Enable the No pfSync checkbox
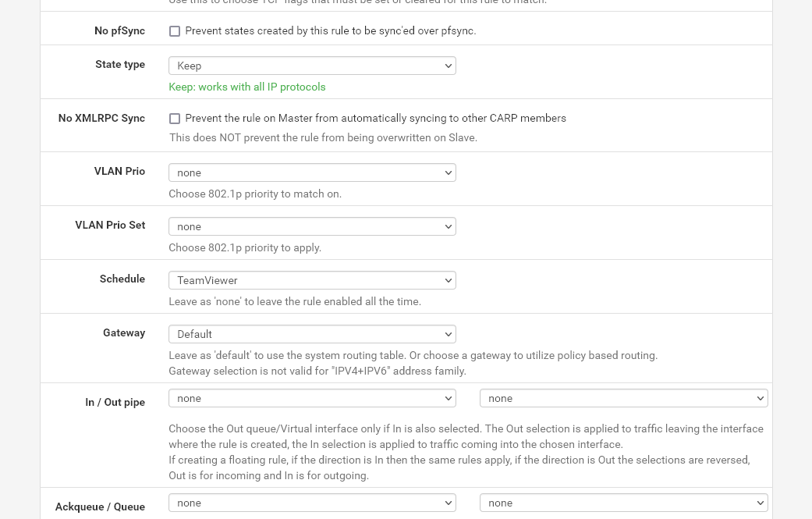 pyautogui.click(x=175, y=31)
